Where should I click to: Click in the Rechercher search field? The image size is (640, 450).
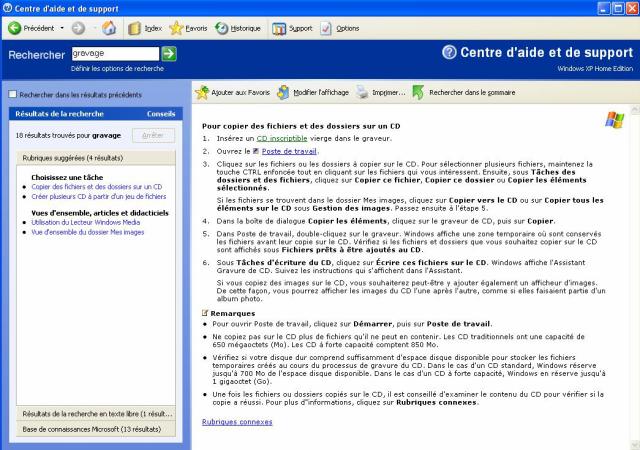115,53
